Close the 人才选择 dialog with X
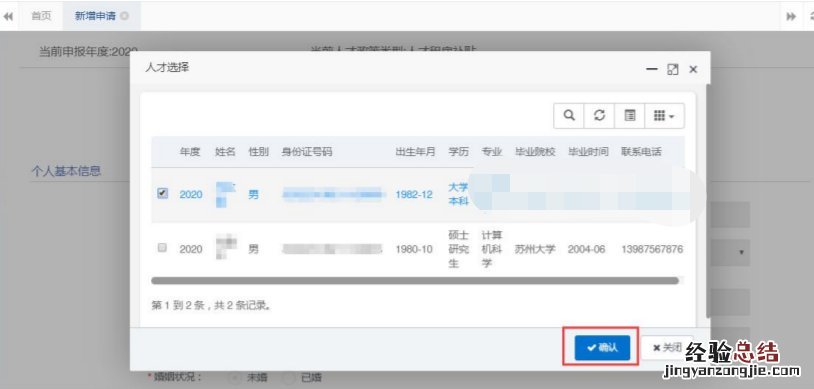Screen dimensions: 814x389 pyautogui.click(x=693, y=69)
